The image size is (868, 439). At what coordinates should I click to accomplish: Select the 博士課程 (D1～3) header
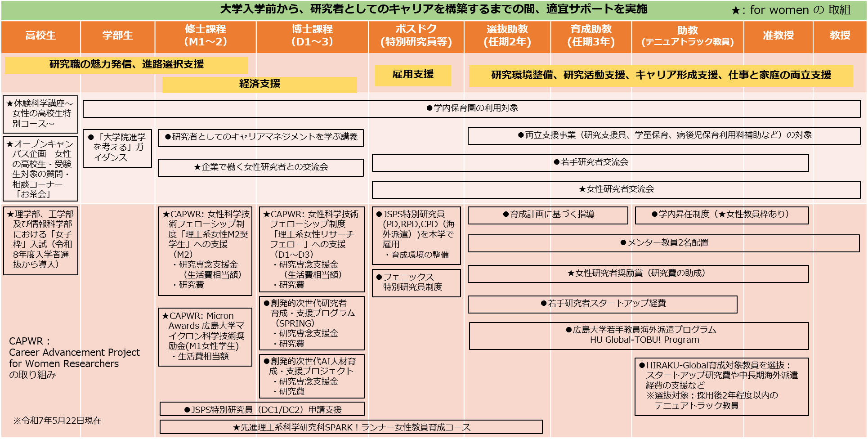[312, 36]
